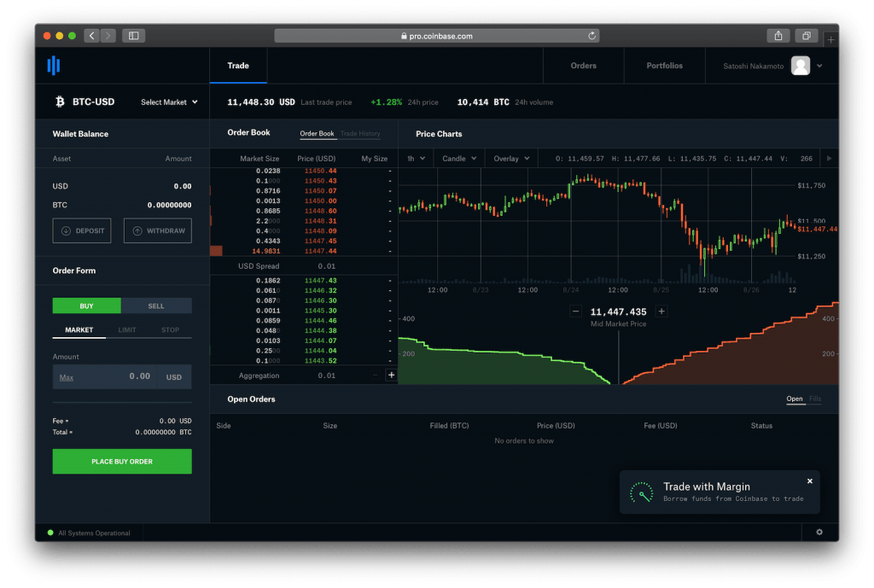
Task: Click the +1.28% 24h price value
Action: 386,102
